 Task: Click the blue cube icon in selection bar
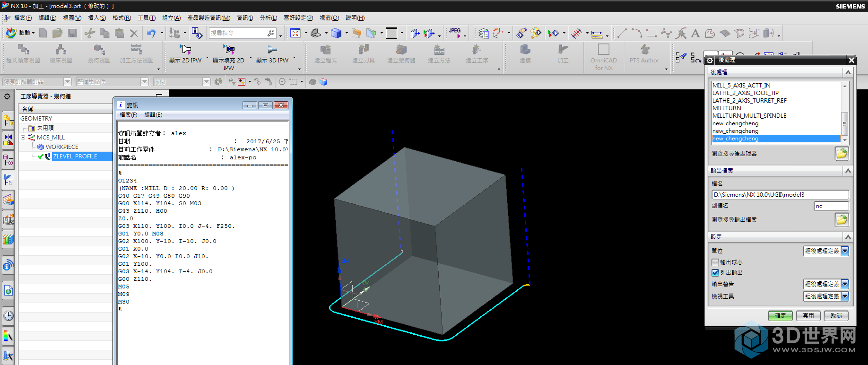(323, 82)
